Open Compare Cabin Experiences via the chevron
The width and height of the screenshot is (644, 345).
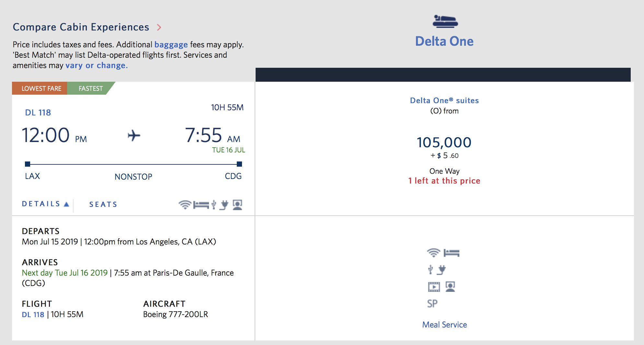click(x=159, y=28)
